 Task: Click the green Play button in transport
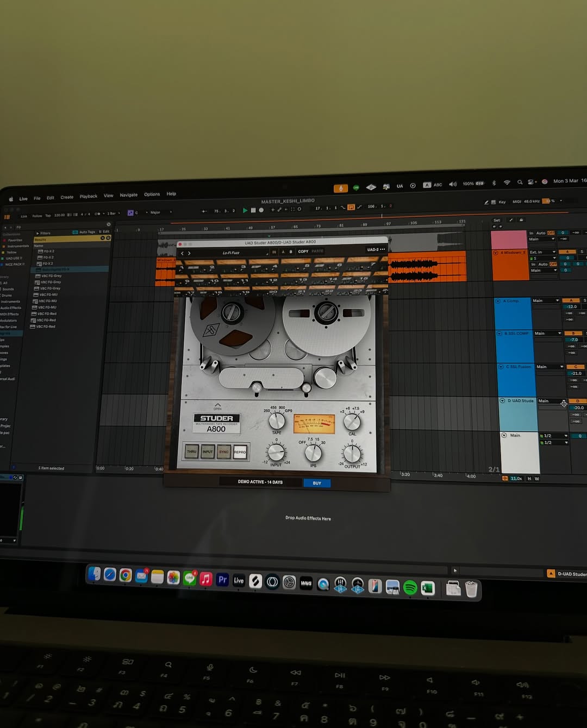click(245, 210)
